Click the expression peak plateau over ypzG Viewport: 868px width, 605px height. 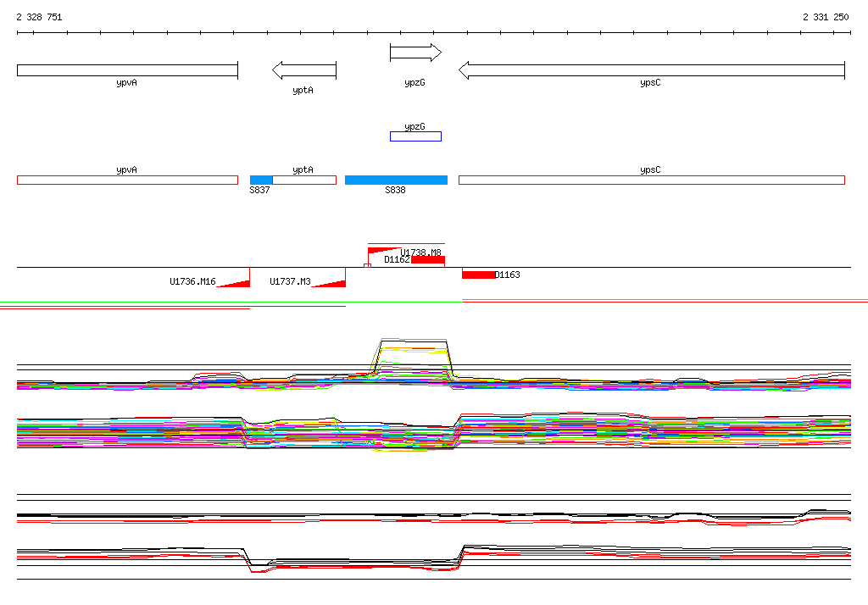pyautogui.click(x=414, y=341)
